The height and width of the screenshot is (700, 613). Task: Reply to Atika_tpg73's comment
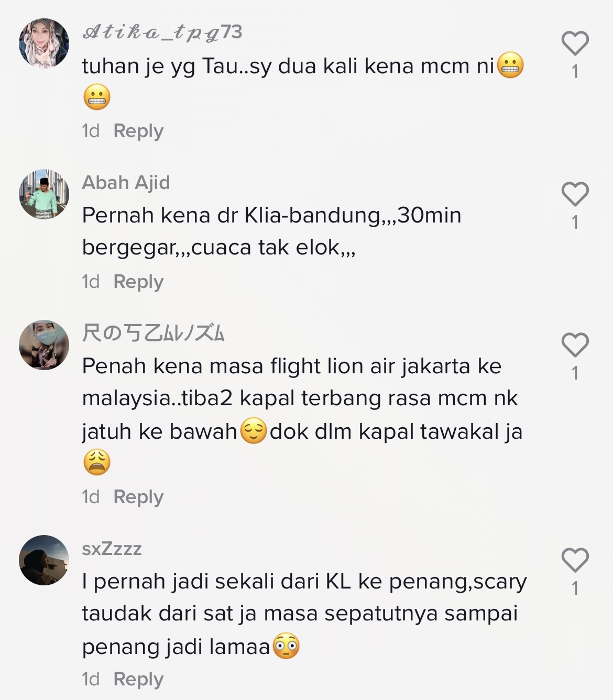pos(138,131)
